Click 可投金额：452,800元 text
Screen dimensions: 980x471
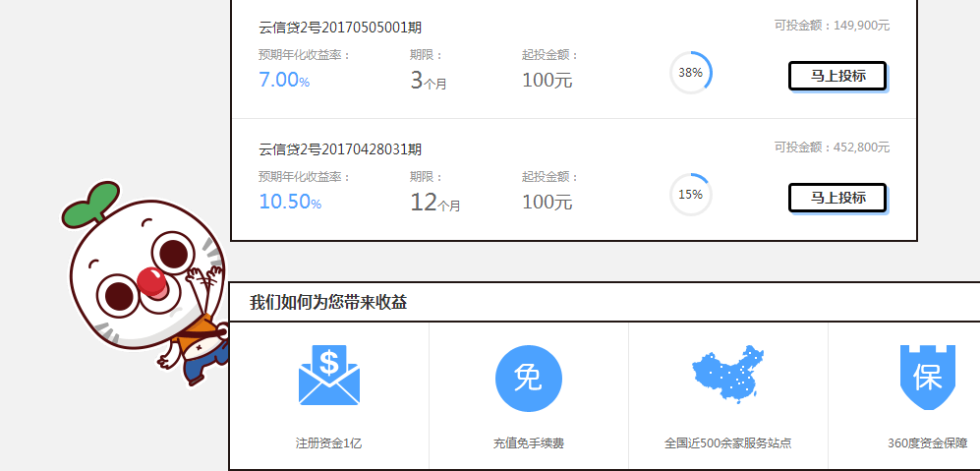[x=832, y=147]
